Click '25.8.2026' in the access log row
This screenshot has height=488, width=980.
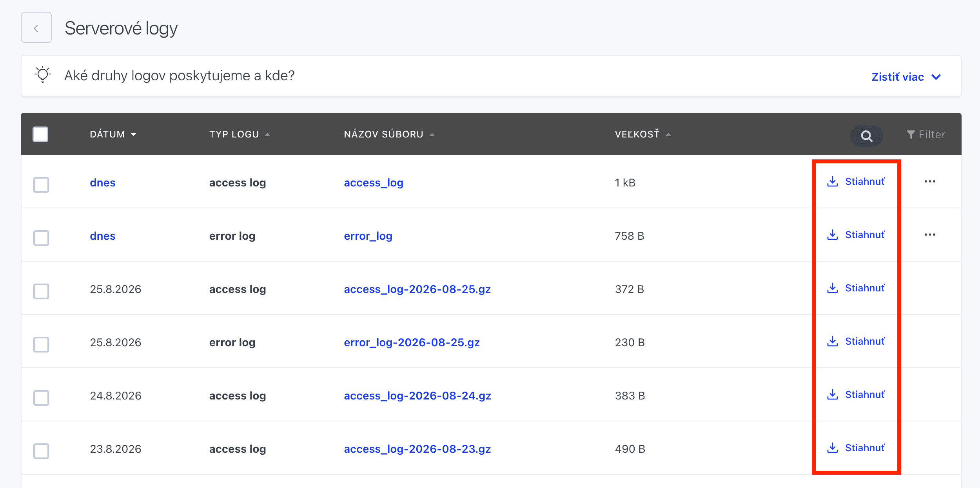[116, 289]
